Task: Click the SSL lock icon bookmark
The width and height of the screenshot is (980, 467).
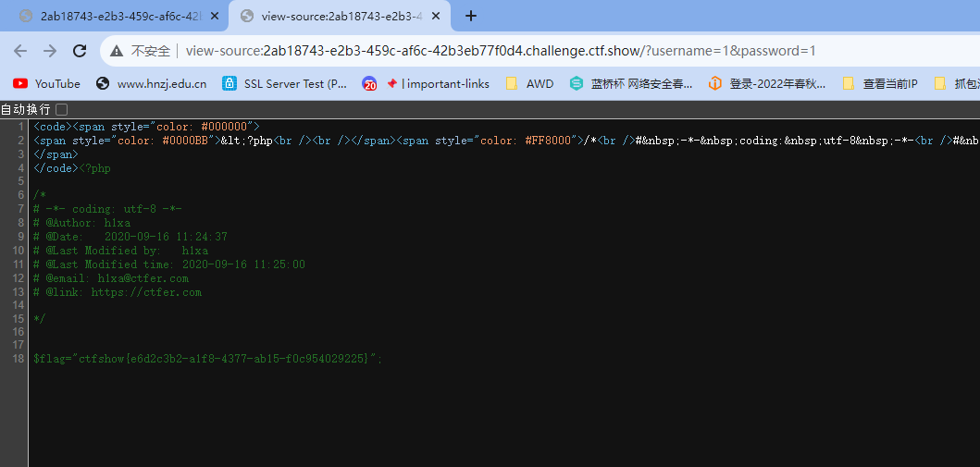Action: [x=229, y=83]
